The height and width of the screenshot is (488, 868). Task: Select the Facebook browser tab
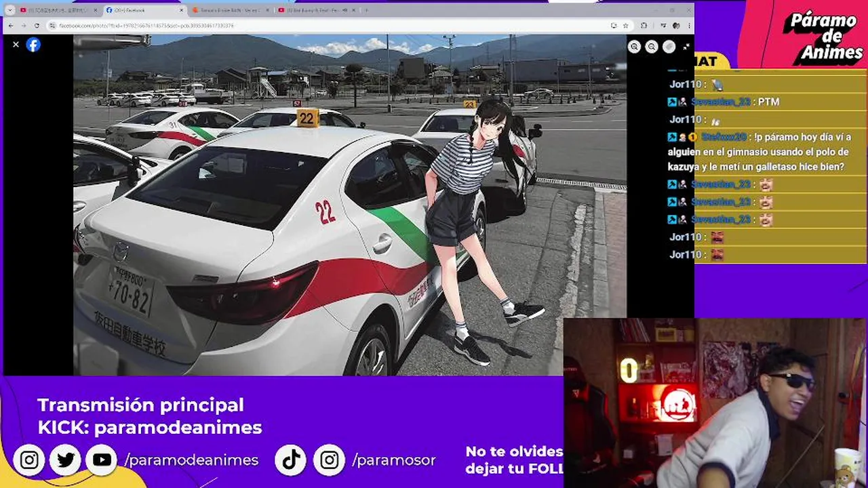pyautogui.click(x=144, y=10)
